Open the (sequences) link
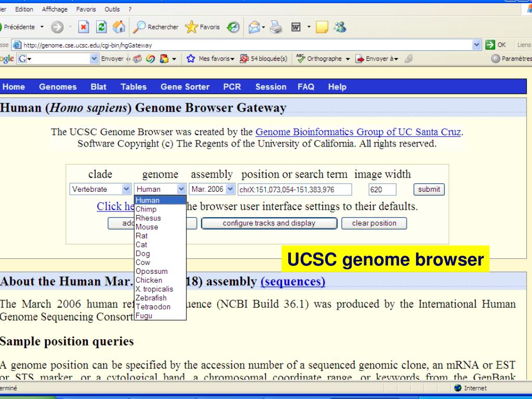This screenshot has width=532, height=399. [293, 281]
